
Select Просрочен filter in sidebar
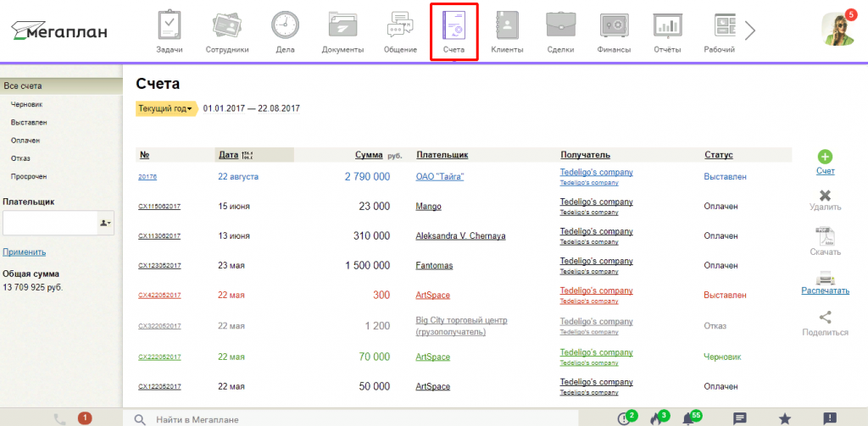(x=29, y=176)
